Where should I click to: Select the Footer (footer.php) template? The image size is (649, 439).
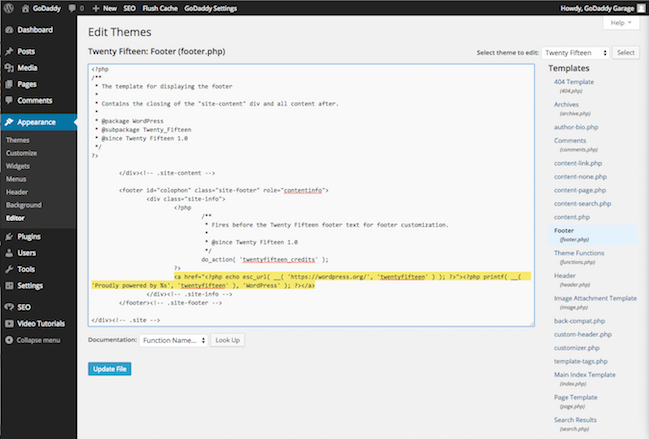coord(593,235)
